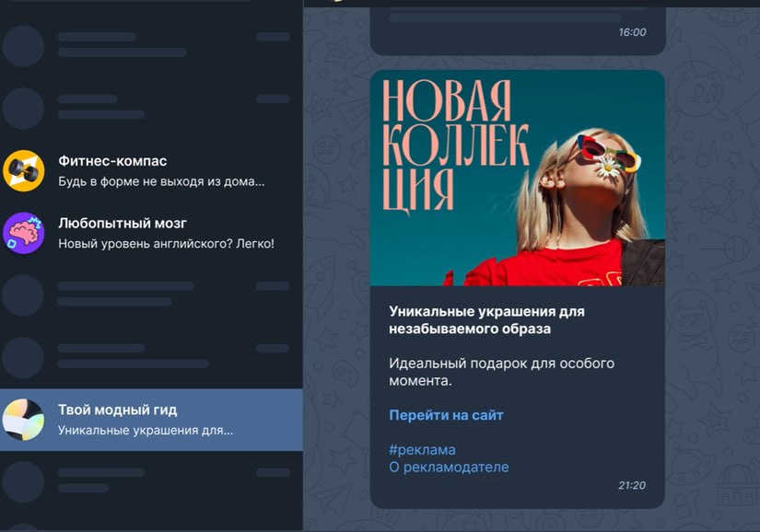The width and height of the screenshot is (760, 532).
Task: Select the placeholder chat directly above Фитнес-компас
Action: [151, 109]
